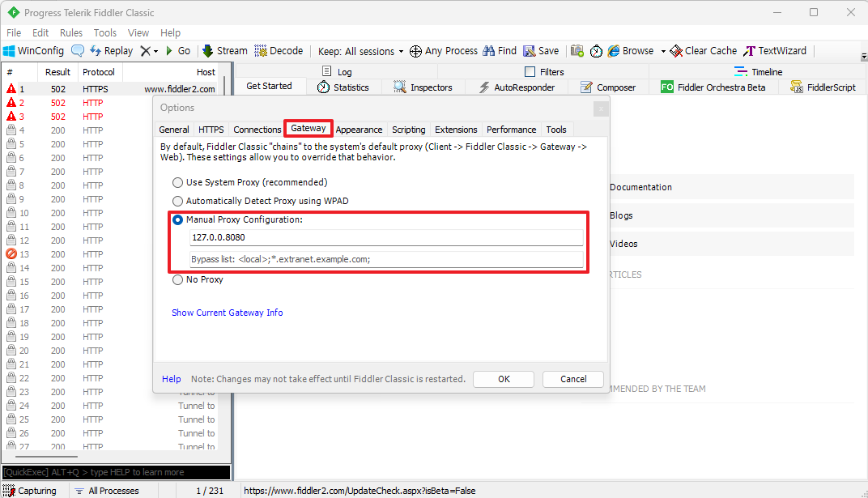The height and width of the screenshot is (498, 868).
Task: Click the comment speech bubble icon
Action: click(x=78, y=51)
